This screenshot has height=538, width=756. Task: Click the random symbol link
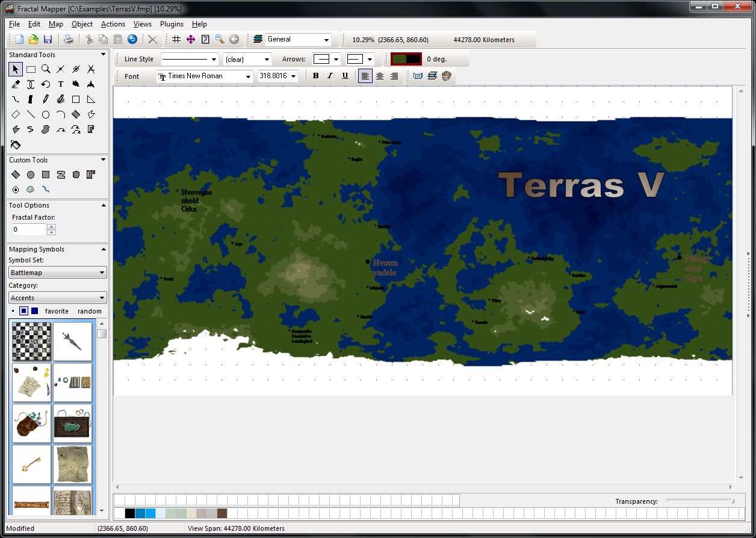pyautogui.click(x=90, y=311)
